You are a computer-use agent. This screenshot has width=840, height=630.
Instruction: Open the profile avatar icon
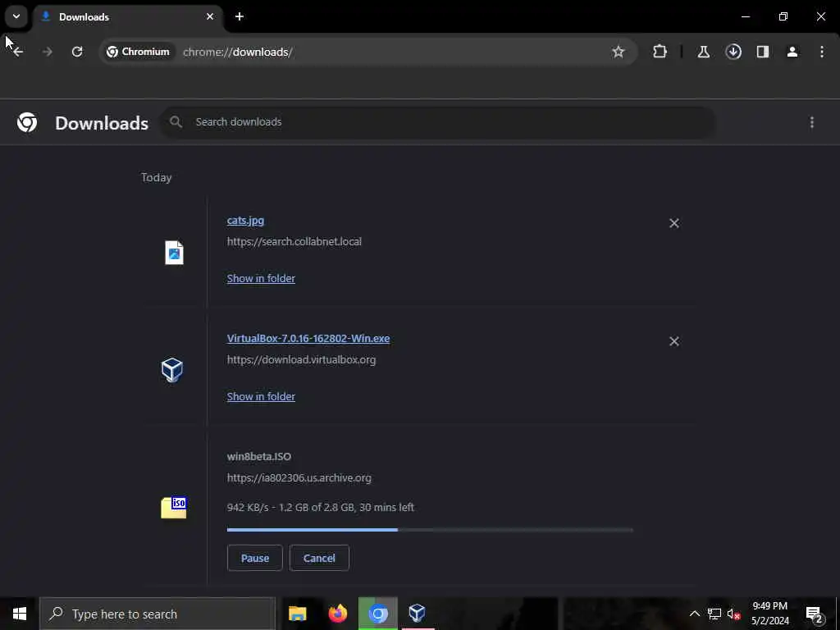(792, 52)
